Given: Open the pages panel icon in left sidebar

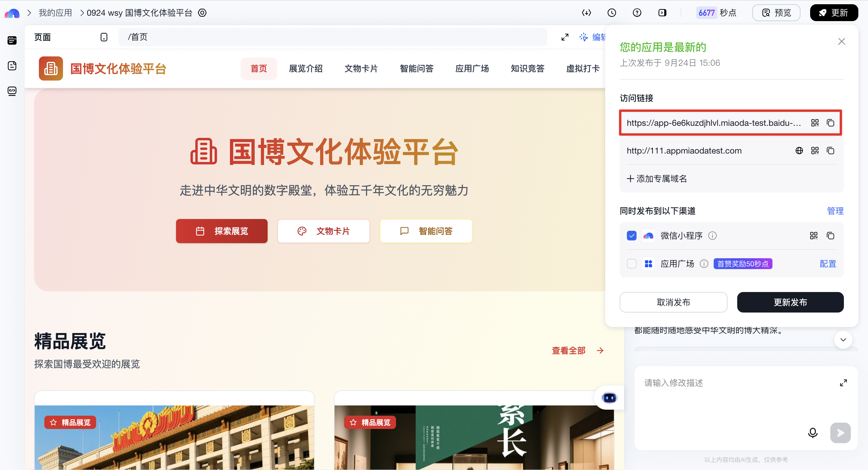Looking at the screenshot, I should pyautogui.click(x=12, y=40).
